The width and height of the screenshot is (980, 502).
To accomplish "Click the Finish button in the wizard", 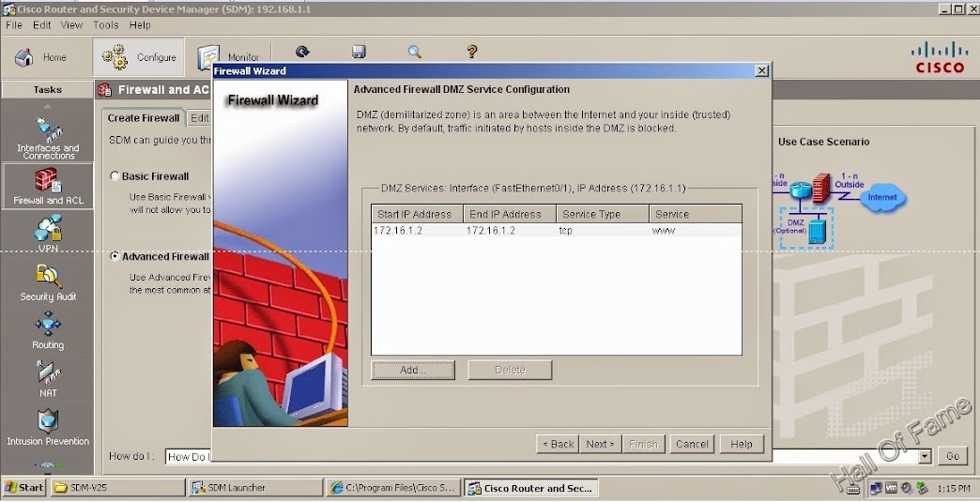I will [x=643, y=444].
